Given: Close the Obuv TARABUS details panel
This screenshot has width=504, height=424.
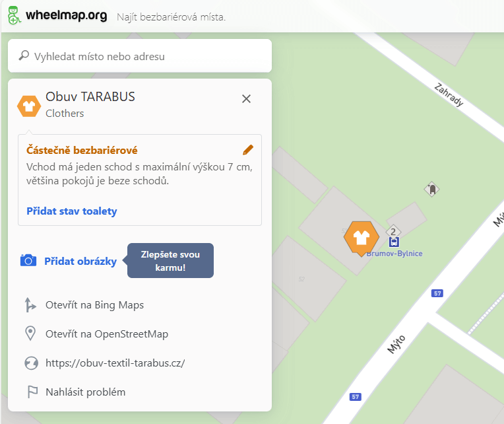Looking at the screenshot, I should click(247, 98).
